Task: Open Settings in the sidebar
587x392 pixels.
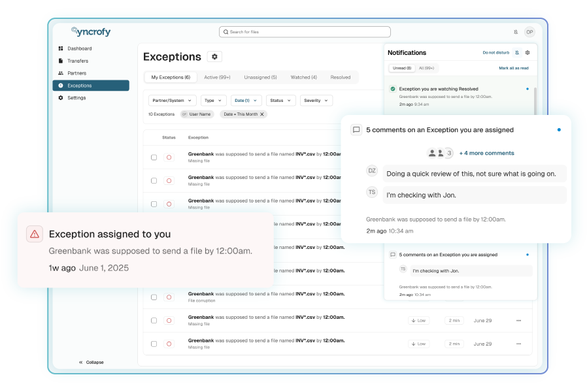Action: (76, 98)
